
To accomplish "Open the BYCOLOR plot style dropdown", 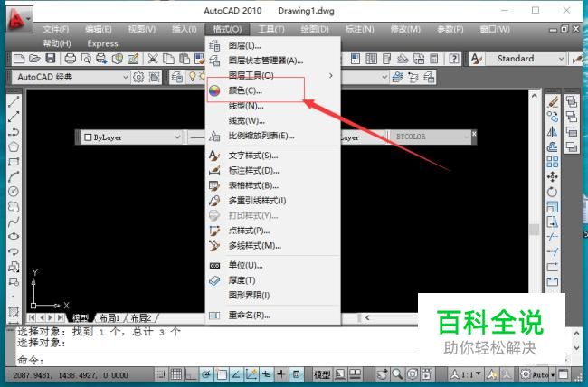I will 467,137.
